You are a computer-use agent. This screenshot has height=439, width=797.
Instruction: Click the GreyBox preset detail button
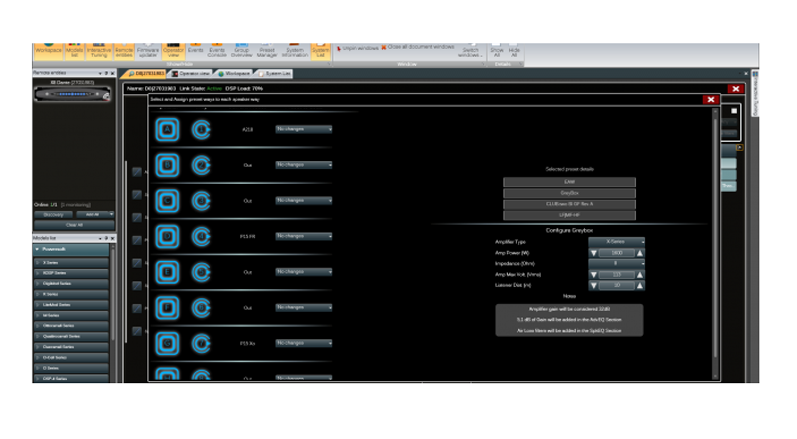coord(569,193)
